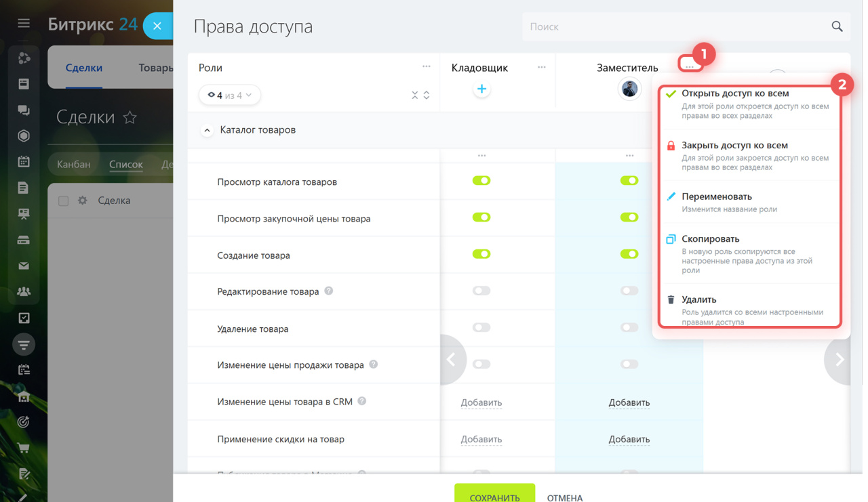This screenshot has height=502, width=868.
Task: Open the target goals sidebar icon
Action: coord(24,422)
